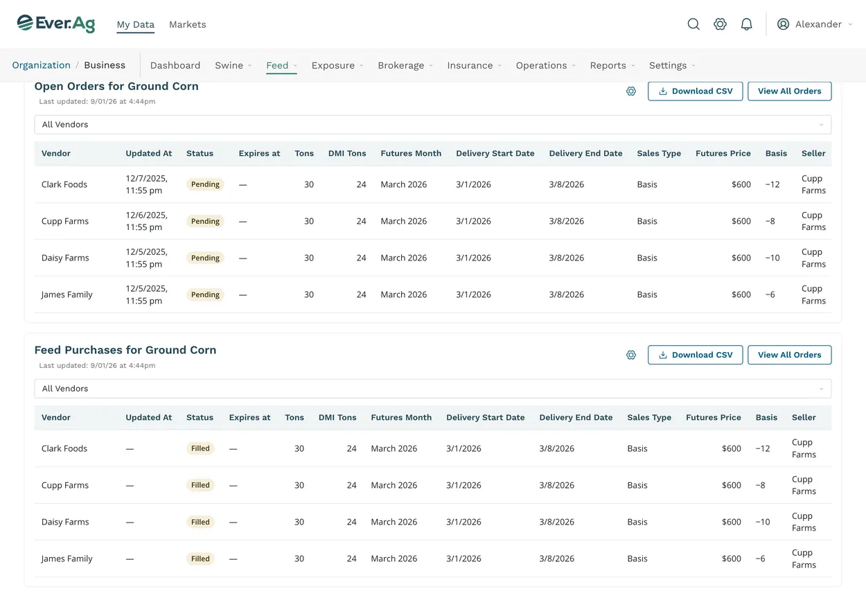The width and height of the screenshot is (866, 616).
Task: Click Open Orders for Ground Corn heading
Action: (116, 87)
